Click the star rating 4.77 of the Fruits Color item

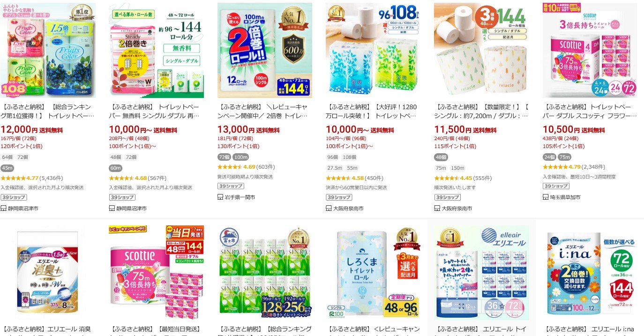point(20,178)
